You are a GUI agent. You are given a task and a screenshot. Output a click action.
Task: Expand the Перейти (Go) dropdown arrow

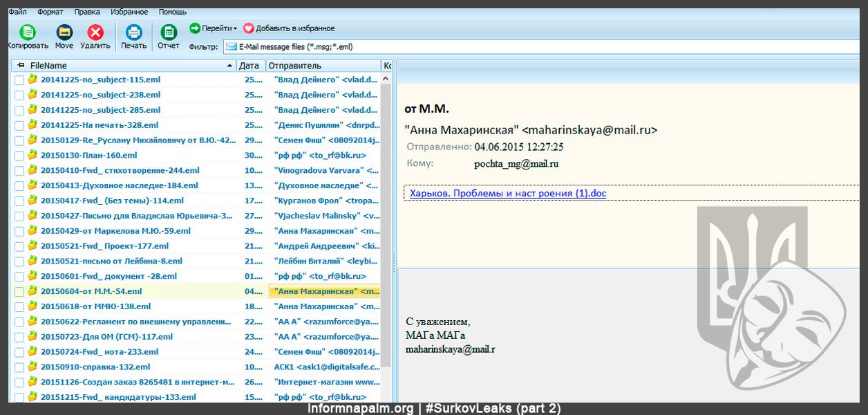(x=235, y=29)
